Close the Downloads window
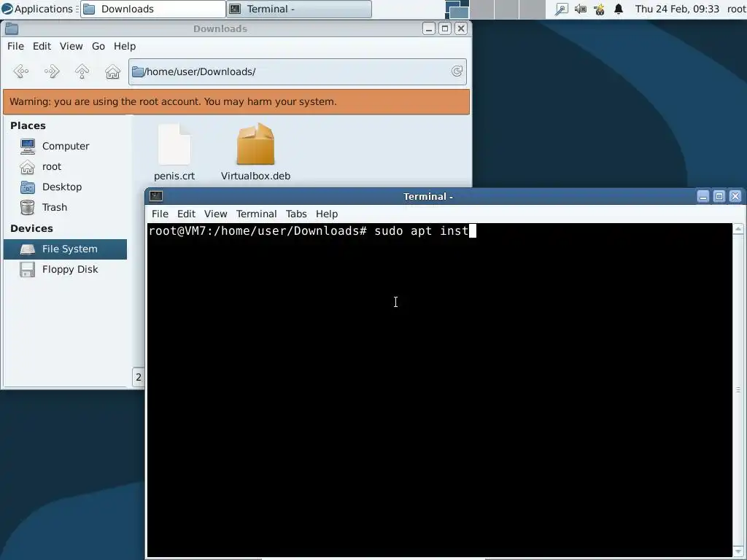 [x=461, y=28]
